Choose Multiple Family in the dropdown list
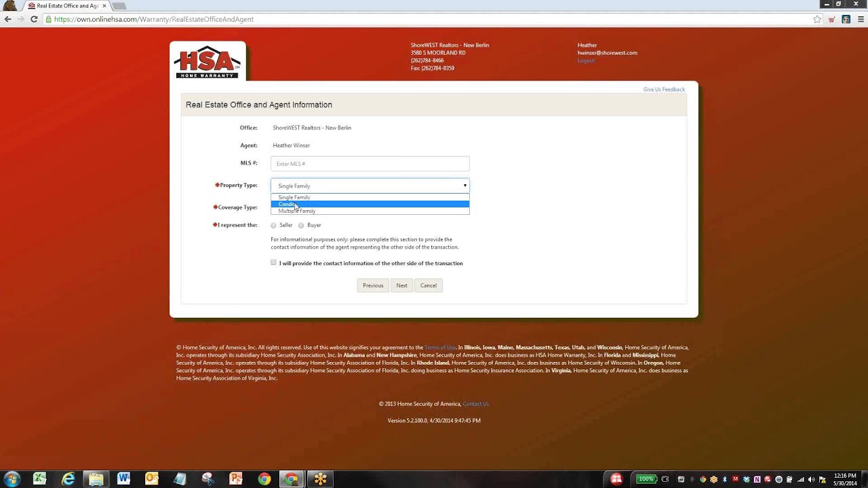868x488 pixels. tap(370, 211)
